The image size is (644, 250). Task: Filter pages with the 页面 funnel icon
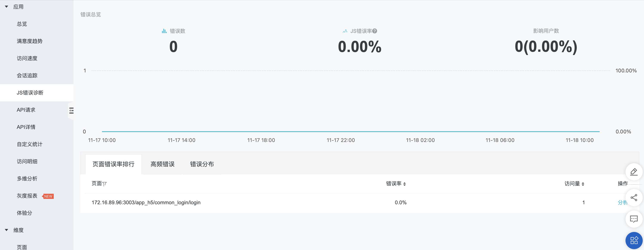[x=104, y=184]
